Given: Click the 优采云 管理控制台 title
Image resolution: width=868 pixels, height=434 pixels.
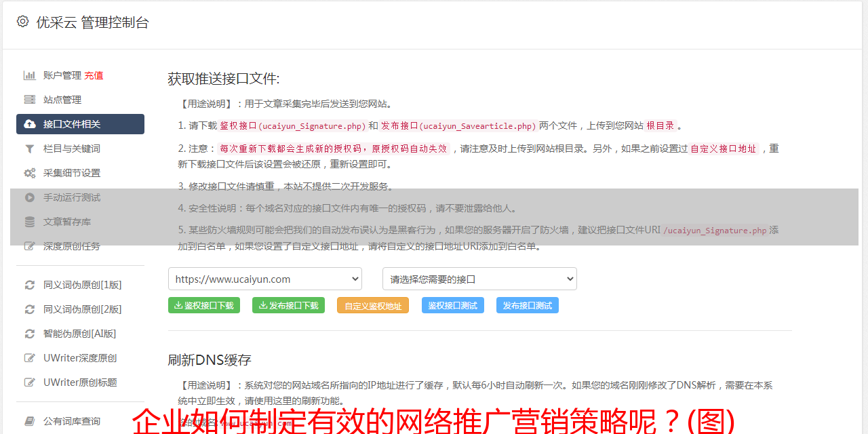Looking at the screenshot, I should click(92, 22).
